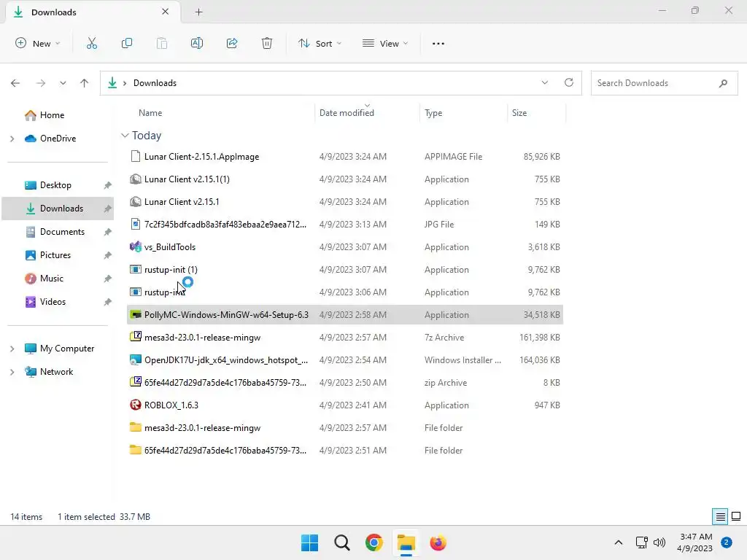Click Downloads in the address bar
747x560 pixels.
(155, 83)
